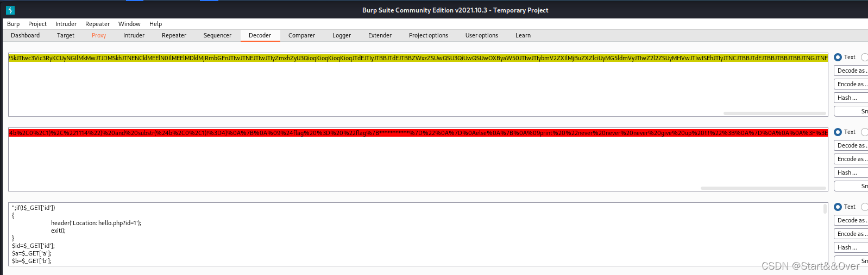Screen dimensions: 868x275
Task: Open the Intruder menu in menu bar
Action: click(x=66, y=24)
